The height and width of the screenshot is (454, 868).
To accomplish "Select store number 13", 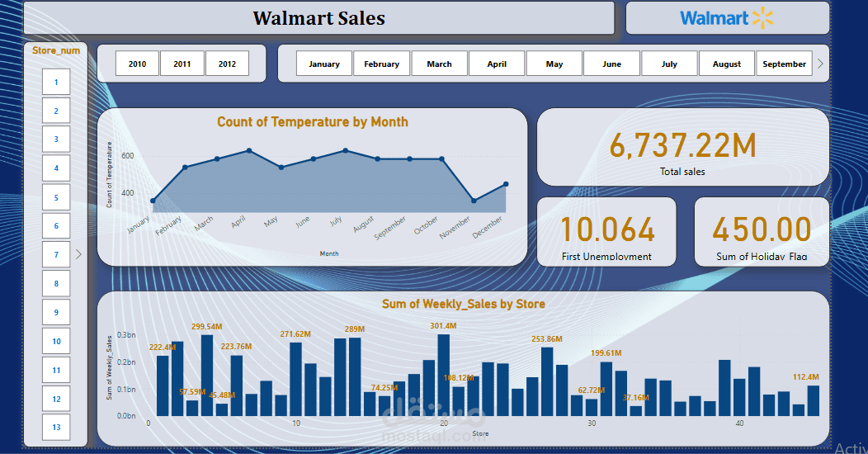I will click(x=56, y=427).
